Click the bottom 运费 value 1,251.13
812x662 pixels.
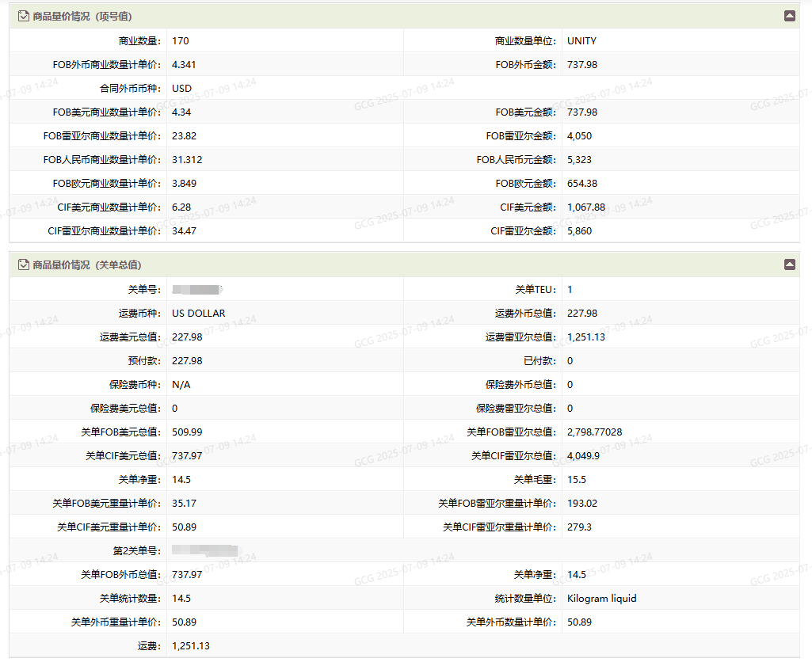pyautogui.click(x=191, y=645)
